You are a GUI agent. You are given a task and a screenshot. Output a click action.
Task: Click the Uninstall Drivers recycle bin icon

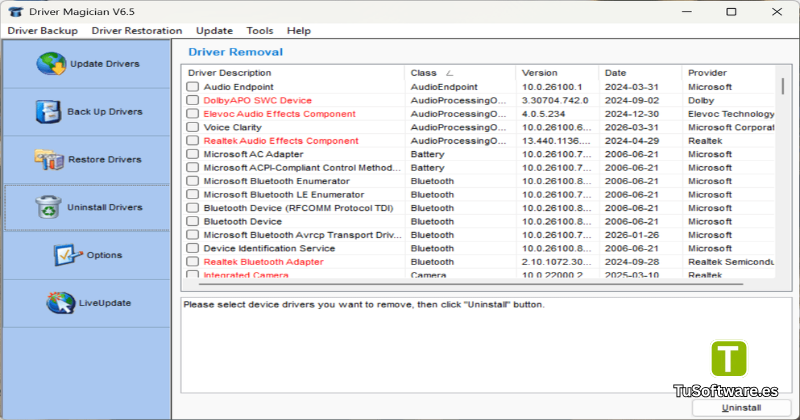(x=48, y=207)
